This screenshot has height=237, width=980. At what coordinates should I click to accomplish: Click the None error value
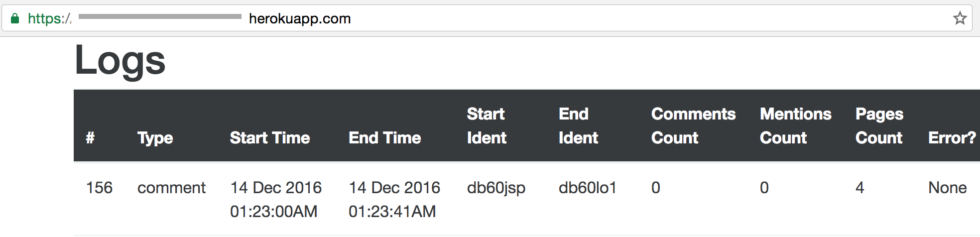pyautogui.click(x=947, y=188)
